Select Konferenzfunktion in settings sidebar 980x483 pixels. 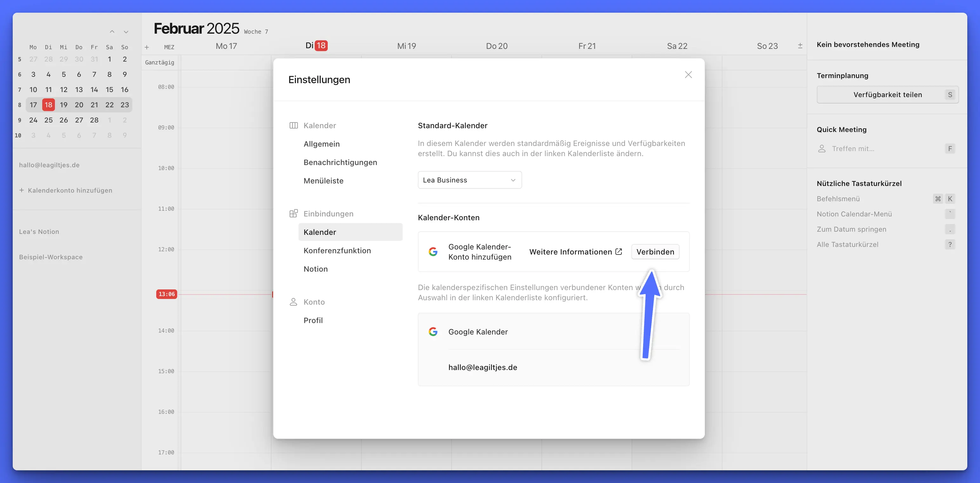tap(337, 251)
